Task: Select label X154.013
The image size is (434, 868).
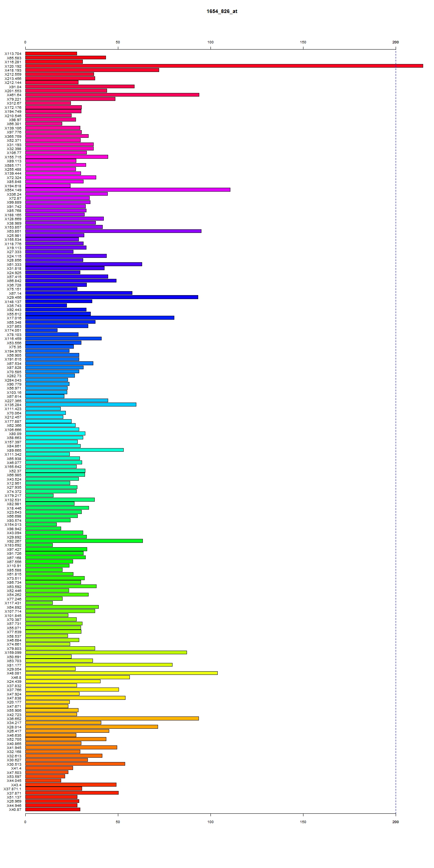Action: pyautogui.click(x=13, y=524)
